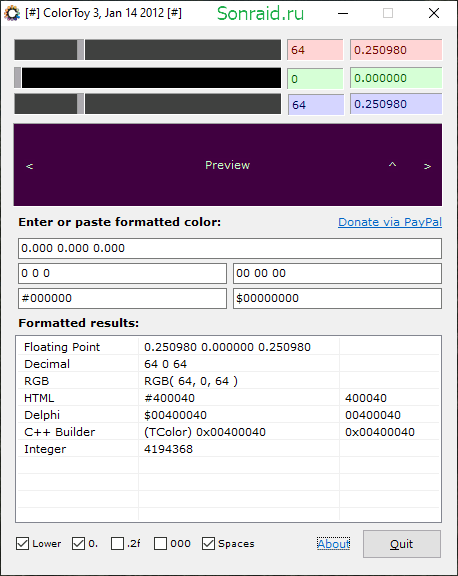The width and height of the screenshot is (458, 576).
Task: Click the green channel slider handle
Action: pyautogui.click(x=18, y=78)
